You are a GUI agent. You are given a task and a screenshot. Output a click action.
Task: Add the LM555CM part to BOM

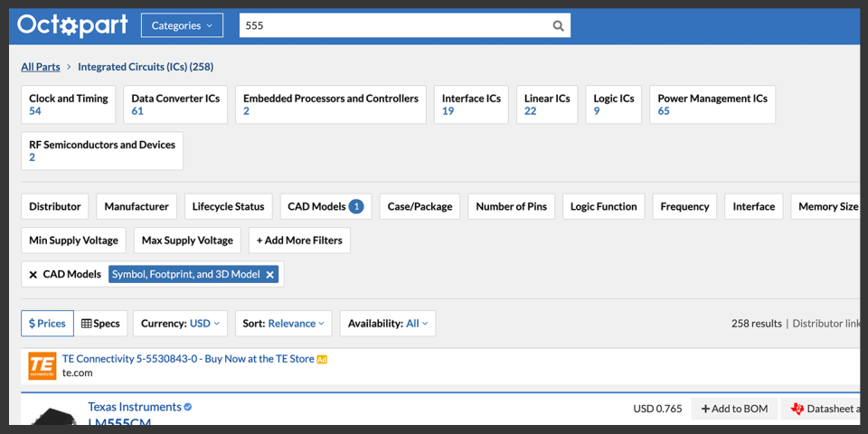[x=734, y=409]
